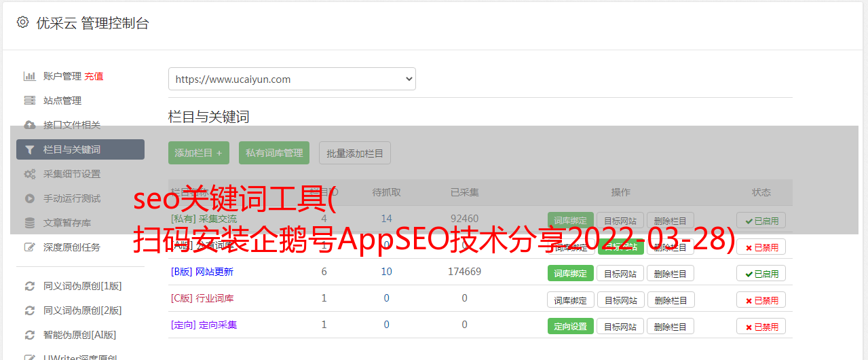Click 目标网站 in the 采集交流 row
This screenshot has width=868, height=360.
pos(620,220)
